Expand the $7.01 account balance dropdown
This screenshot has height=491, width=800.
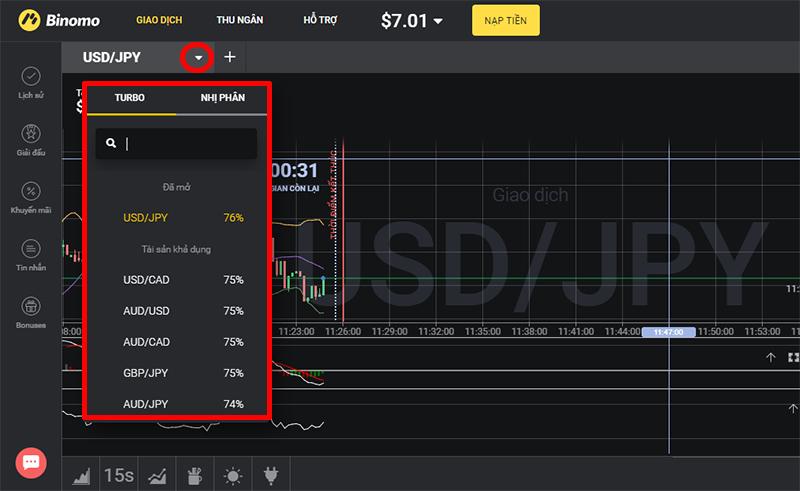point(437,21)
